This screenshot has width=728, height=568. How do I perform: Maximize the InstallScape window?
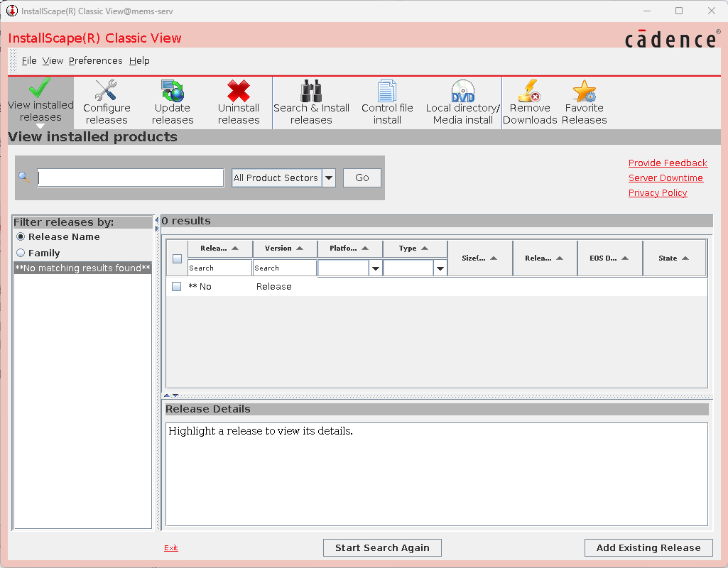tap(679, 11)
